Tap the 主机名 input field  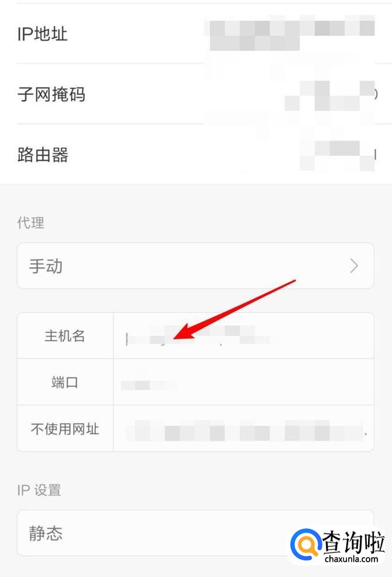(x=243, y=336)
